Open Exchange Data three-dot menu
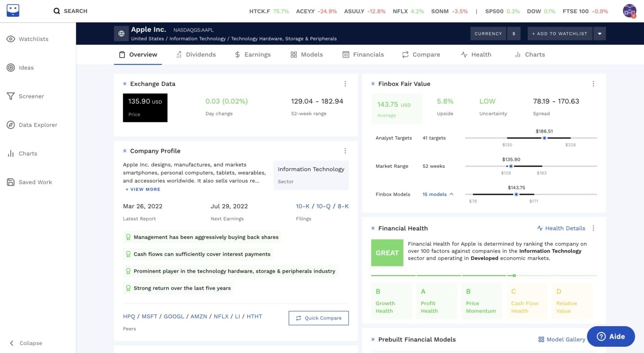The image size is (644, 353). click(x=345, y=84)
